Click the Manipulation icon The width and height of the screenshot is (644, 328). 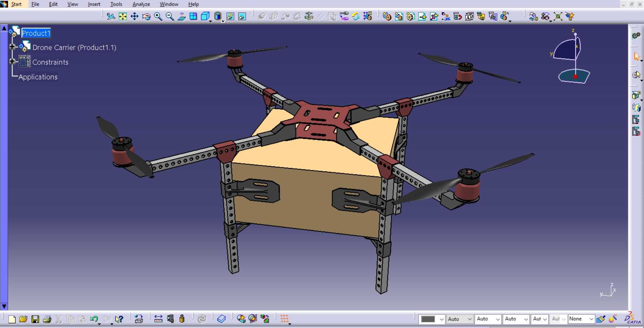tap(533, 16)
